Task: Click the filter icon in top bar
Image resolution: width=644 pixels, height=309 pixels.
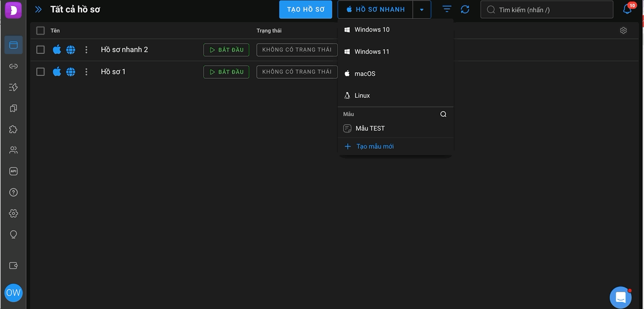Action: tap(447, 10)
